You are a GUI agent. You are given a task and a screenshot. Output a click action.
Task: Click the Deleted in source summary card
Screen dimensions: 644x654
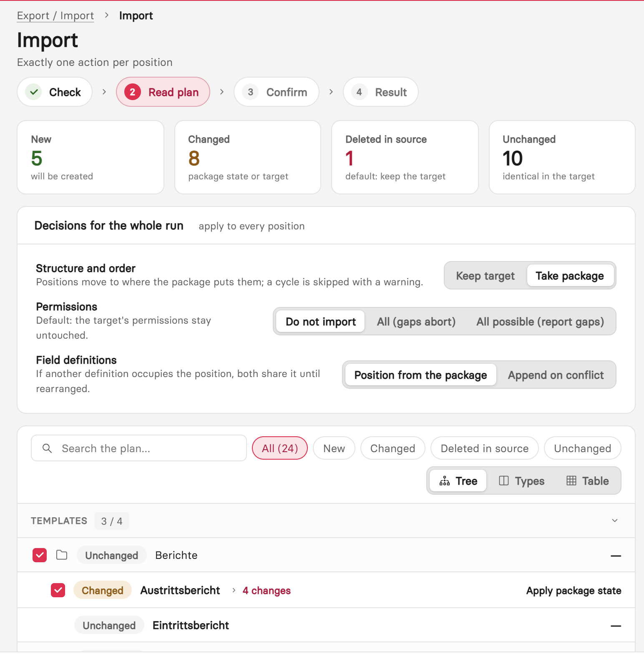pyautogui.click(x=405, y=158)
